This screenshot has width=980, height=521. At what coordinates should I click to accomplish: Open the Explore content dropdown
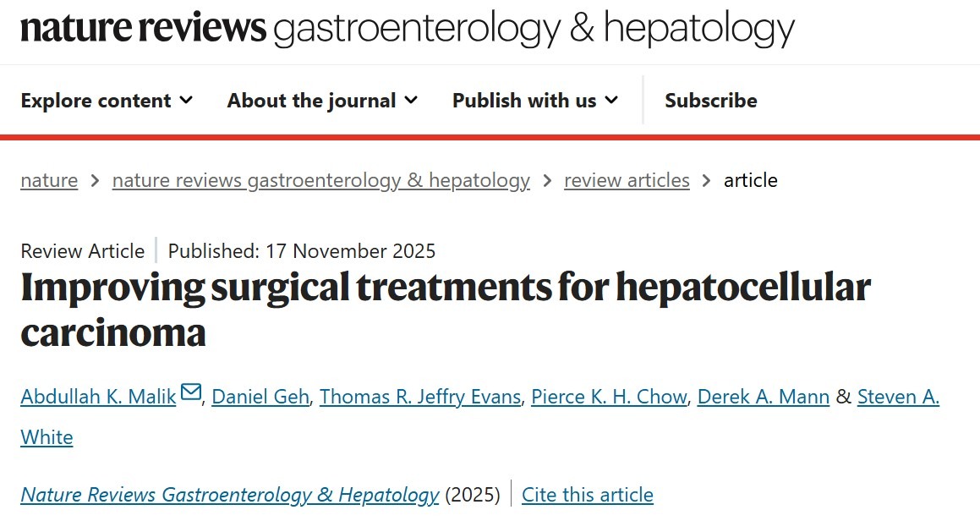(96, 100)
